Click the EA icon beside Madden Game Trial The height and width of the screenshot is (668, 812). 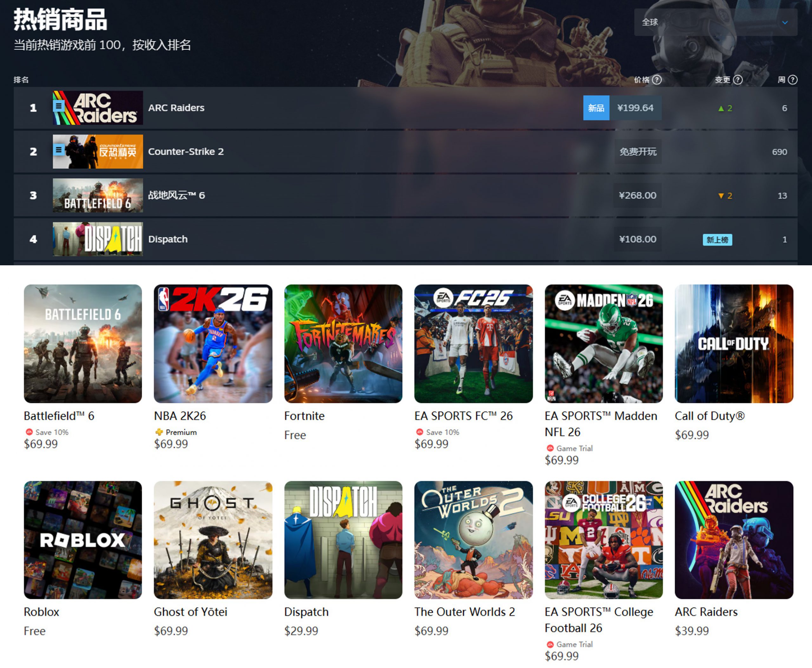550,448
